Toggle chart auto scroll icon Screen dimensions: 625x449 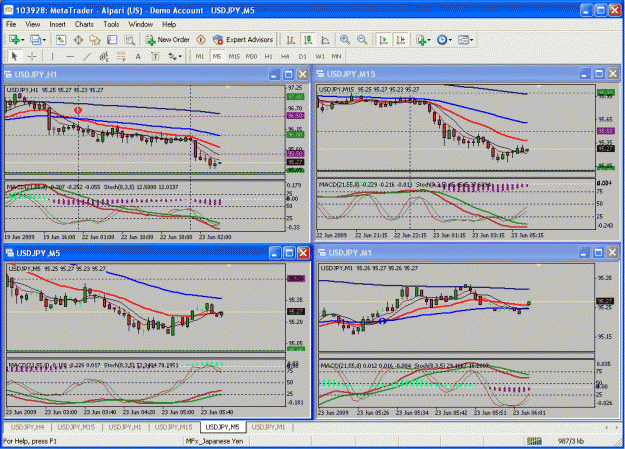coord(383,39)
